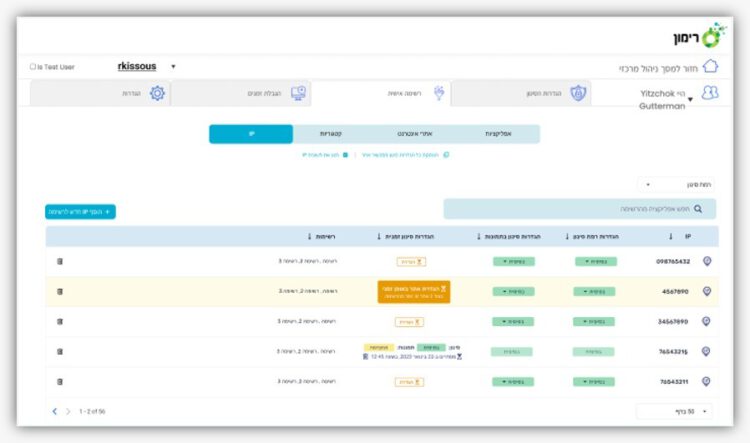Viewport: 750px width, 443px height.
Task: Click the users icon beside Yitzchok Gutterman
Action: 710,93
